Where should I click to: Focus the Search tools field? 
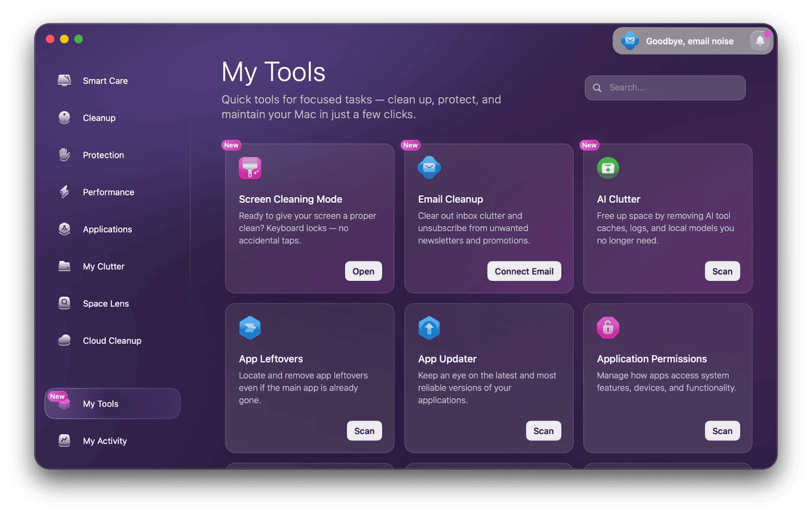coord(665,88)
